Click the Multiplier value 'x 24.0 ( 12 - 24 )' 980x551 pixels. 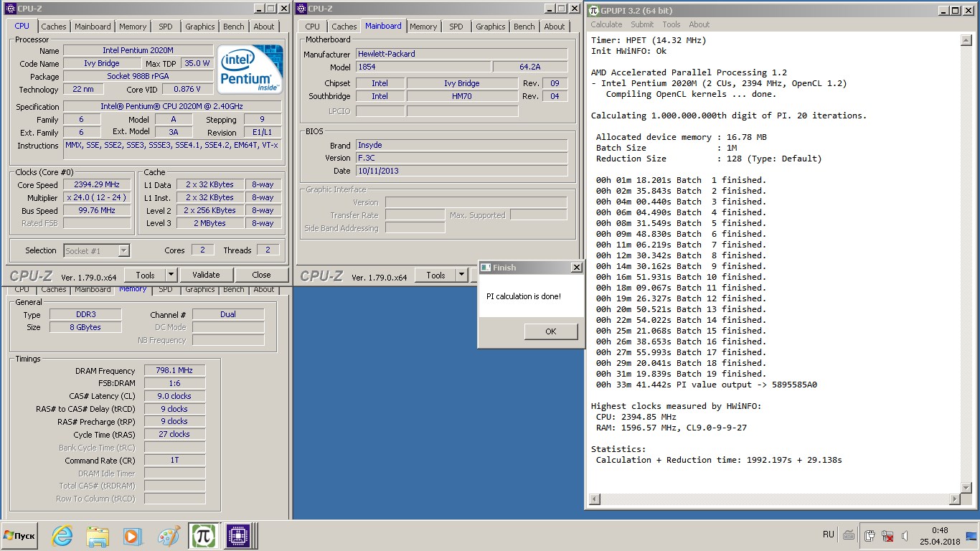pos(97,197)
